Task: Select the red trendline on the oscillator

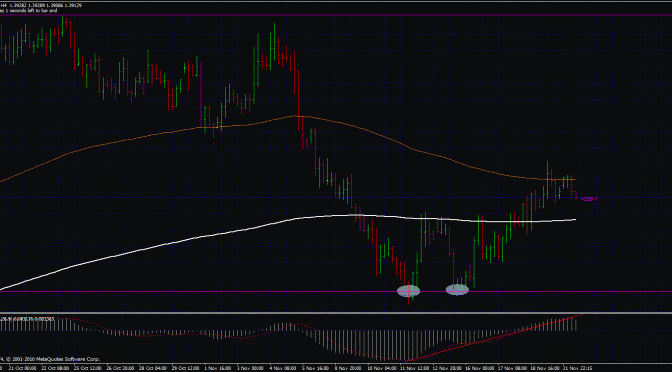Action: tap(493, 339)
